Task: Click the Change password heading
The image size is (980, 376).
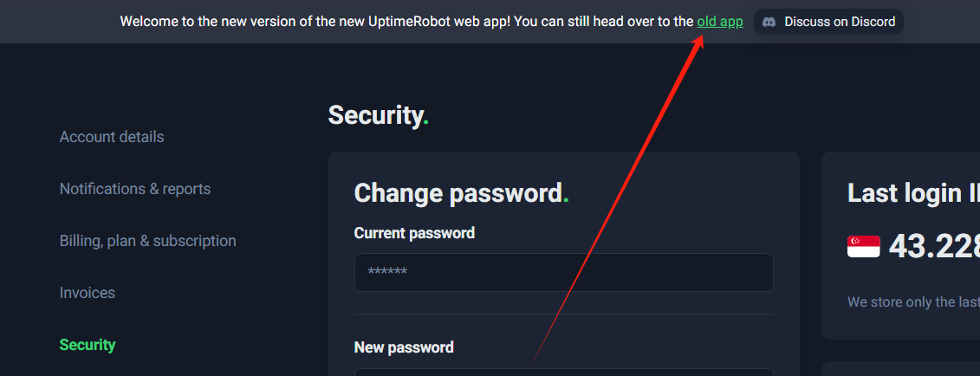Action: click(459, 193)
